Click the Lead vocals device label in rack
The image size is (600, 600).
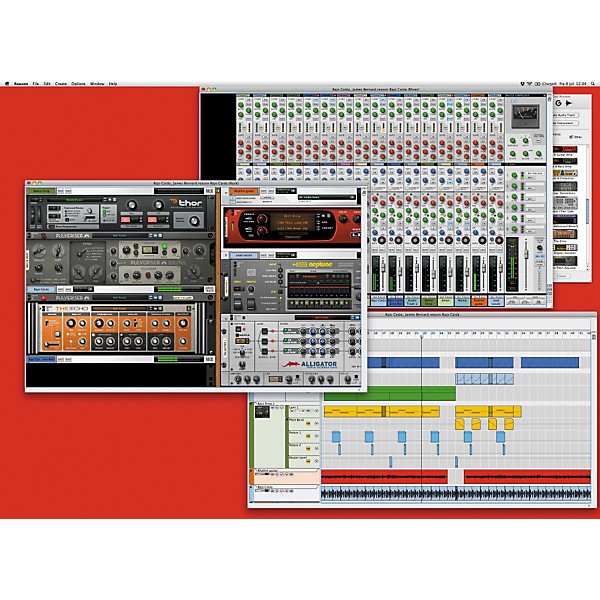point(244,255)
